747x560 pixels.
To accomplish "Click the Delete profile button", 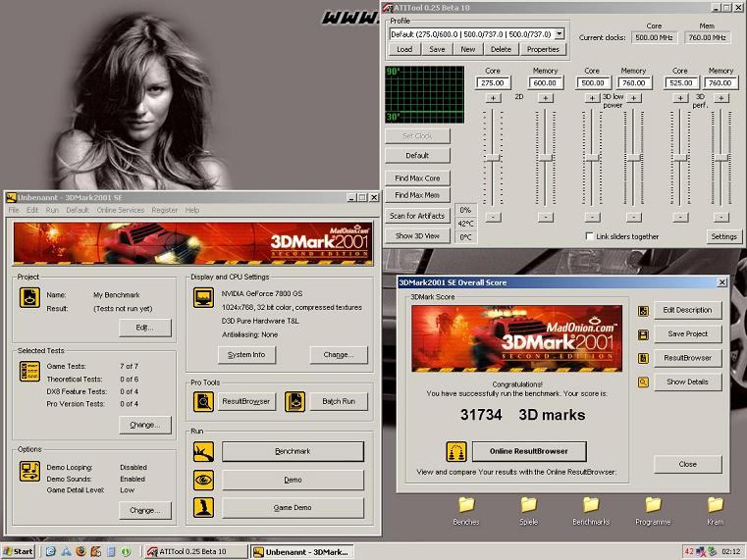I will (x=501, y=49).
